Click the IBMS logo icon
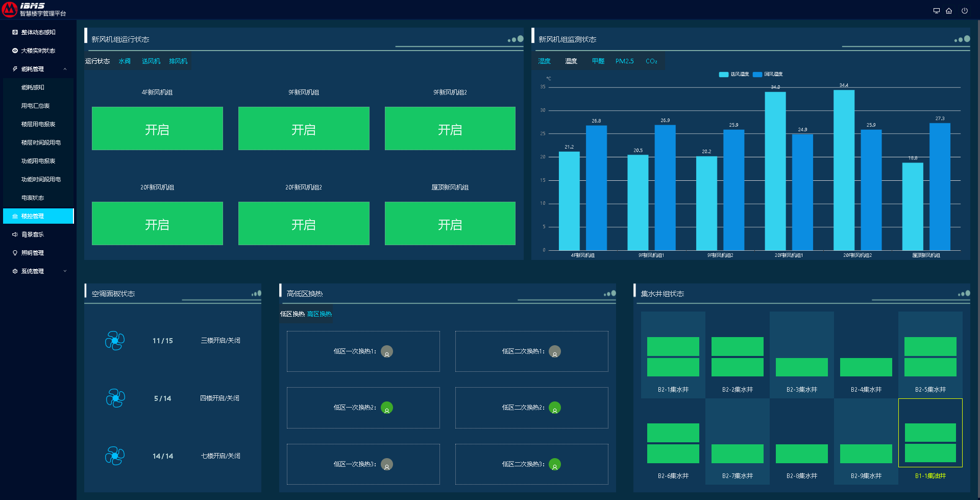 10,9
